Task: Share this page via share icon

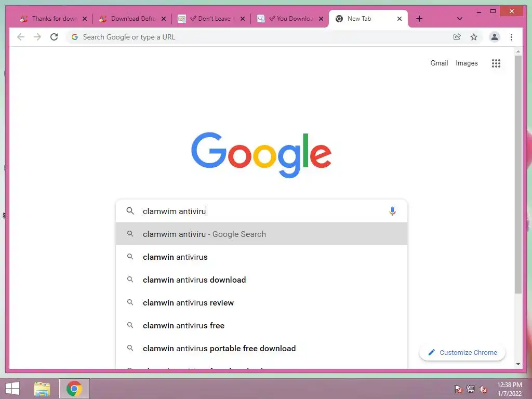Action: click(457, 37)
